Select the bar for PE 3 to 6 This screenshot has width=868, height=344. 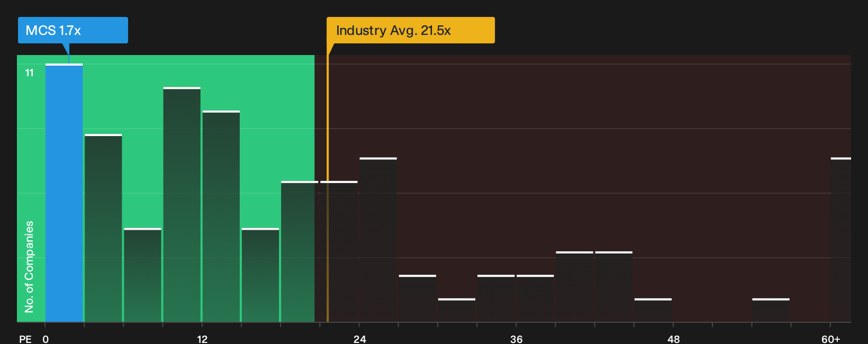point(103,228)
